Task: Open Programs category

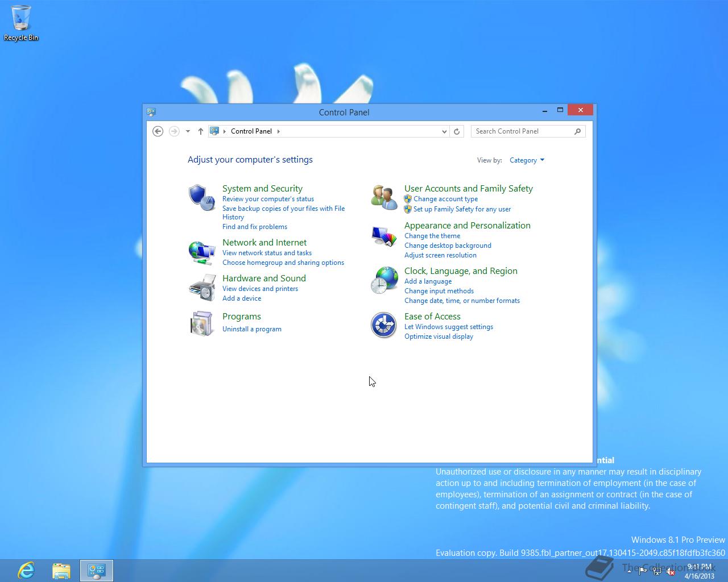Action: point(242,317)
